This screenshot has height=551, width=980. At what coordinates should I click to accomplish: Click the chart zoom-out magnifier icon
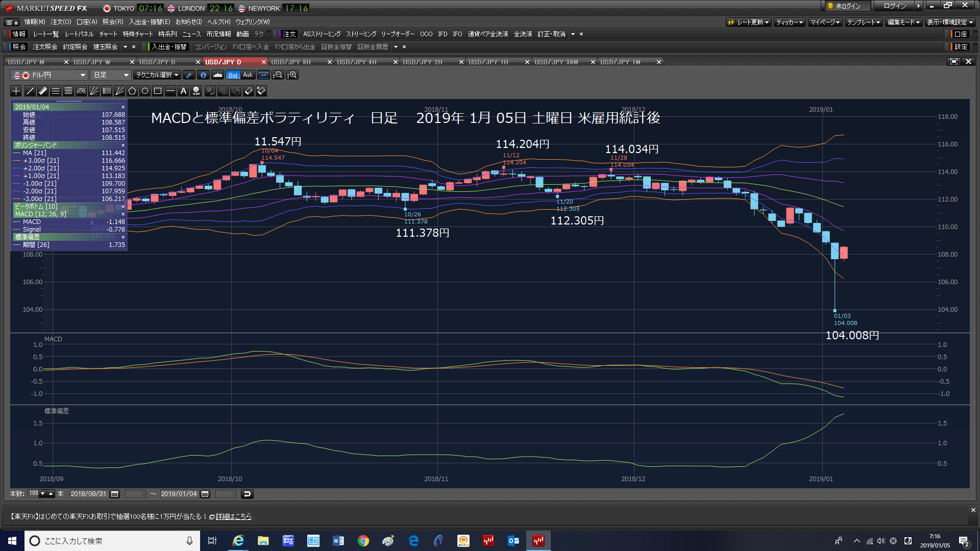278,75
